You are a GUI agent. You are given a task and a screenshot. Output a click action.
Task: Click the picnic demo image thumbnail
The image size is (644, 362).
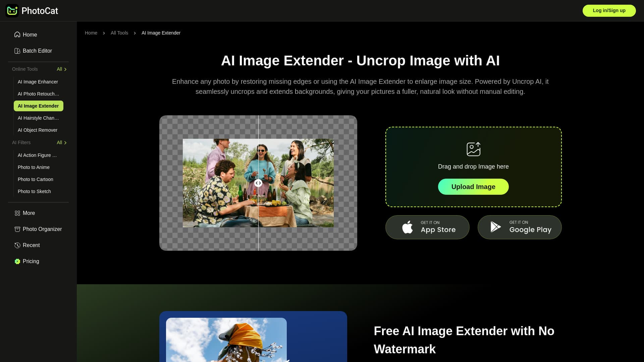pos(258,183)
